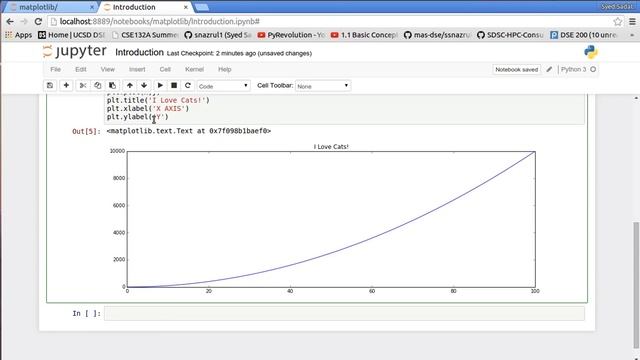Click the Syed Sadat profile button
Screen dimensions: 640x360
(617, 7)
